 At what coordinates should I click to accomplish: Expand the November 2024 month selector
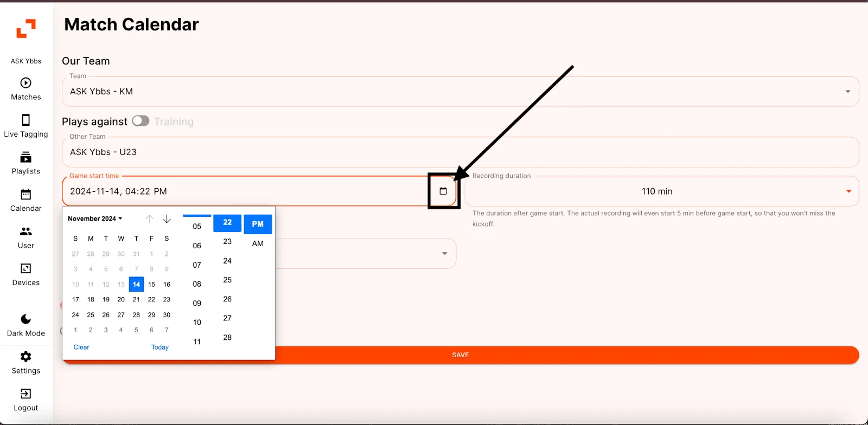(x=95, y=218)
